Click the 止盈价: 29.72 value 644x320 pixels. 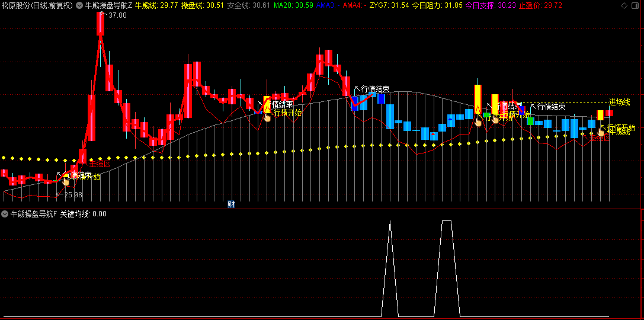(x=540, y=5)
